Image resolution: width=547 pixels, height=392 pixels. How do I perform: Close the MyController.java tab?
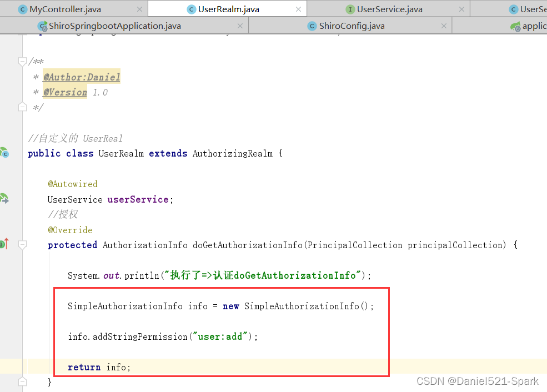coord(139,9)
